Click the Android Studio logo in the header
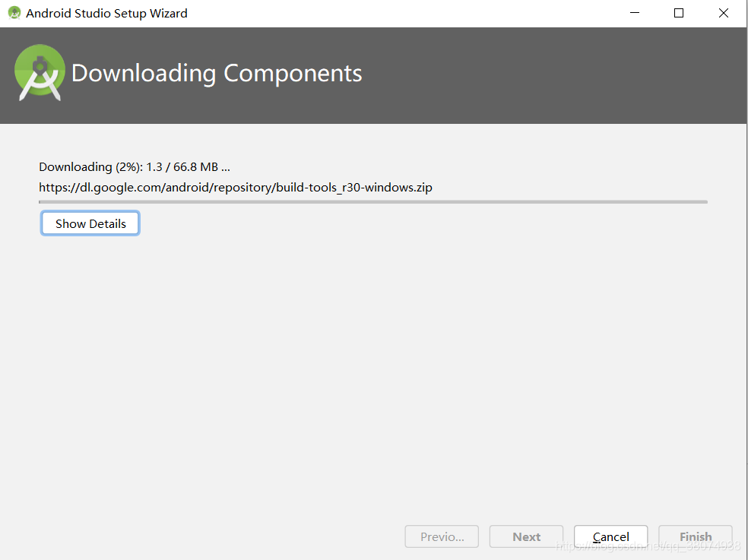This screenshot has height=560, width=748. tap(40, 73)
